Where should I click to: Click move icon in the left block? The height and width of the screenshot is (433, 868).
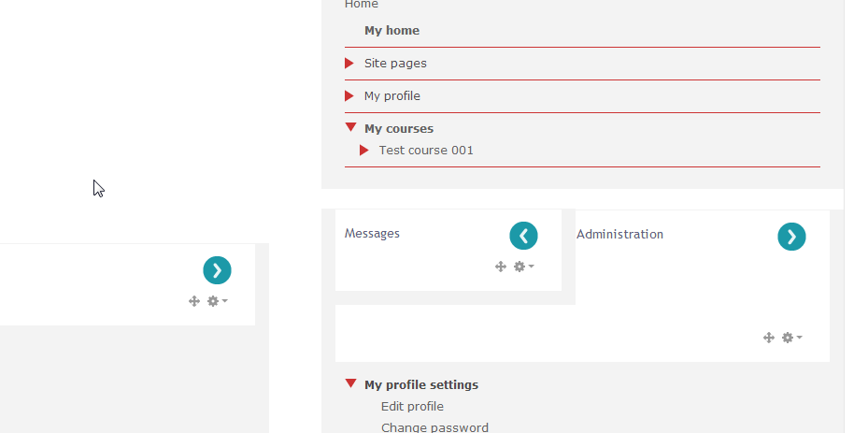(194, 301)
